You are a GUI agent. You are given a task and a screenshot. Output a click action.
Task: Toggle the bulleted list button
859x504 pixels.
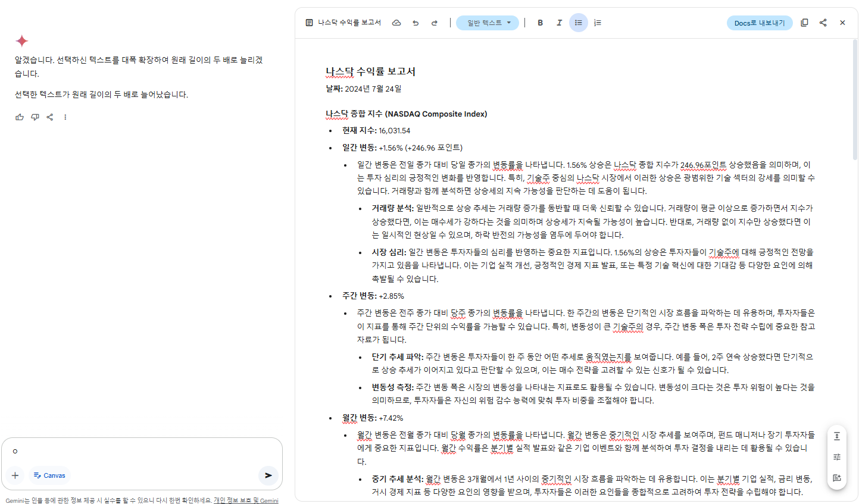578,23
